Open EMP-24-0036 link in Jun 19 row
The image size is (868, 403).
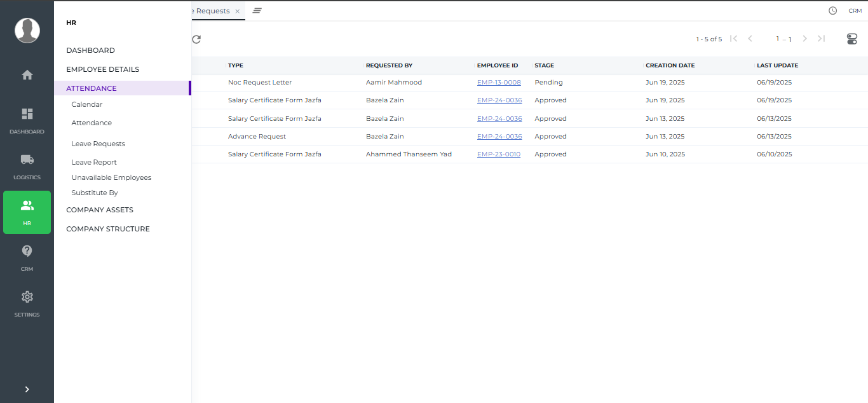pos(499,100)
